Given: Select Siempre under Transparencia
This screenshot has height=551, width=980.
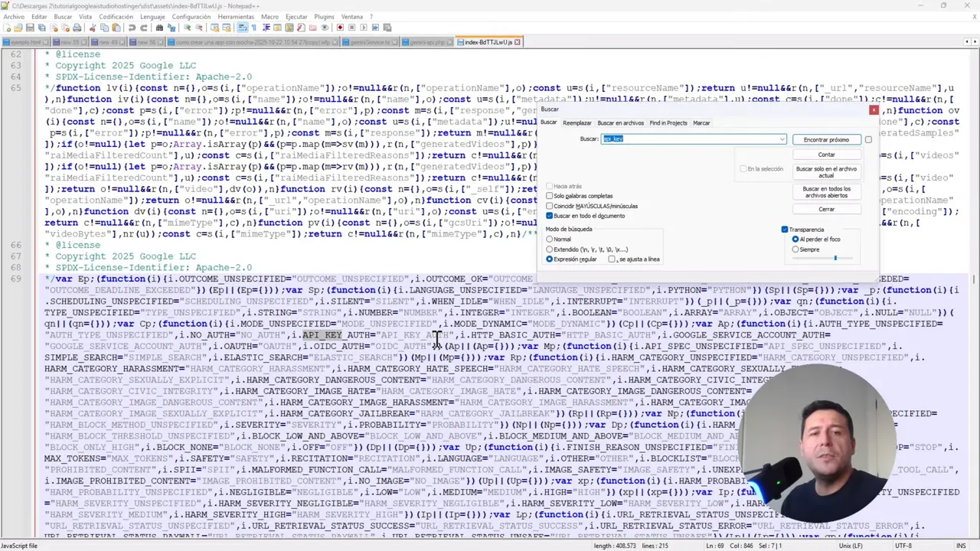Looking at the screenshot, I should point(795,249).
